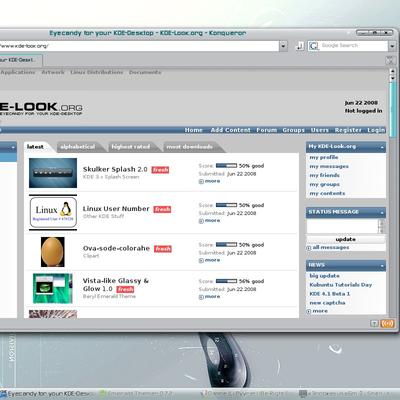Click the Google search engine icon

313,46
